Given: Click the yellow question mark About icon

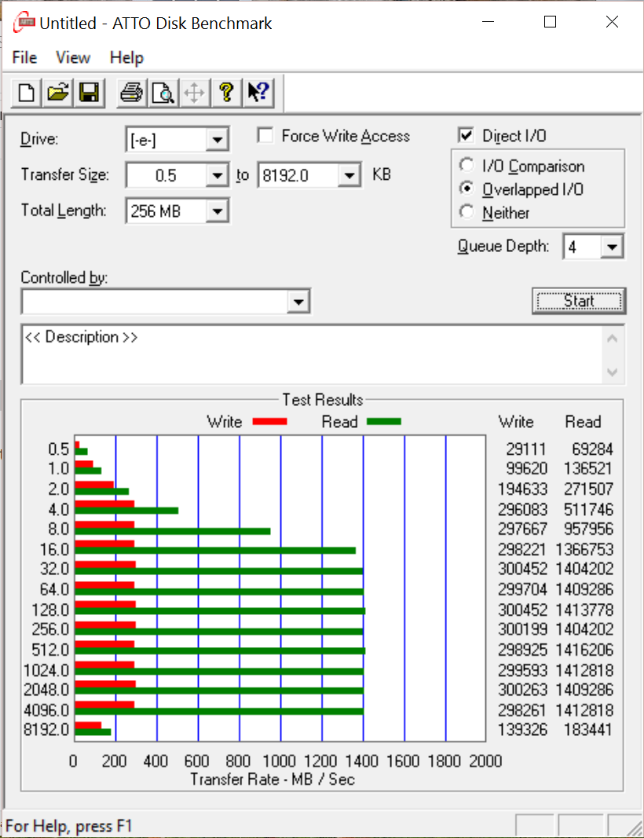Looking at the screenshot, I should 226,93.
